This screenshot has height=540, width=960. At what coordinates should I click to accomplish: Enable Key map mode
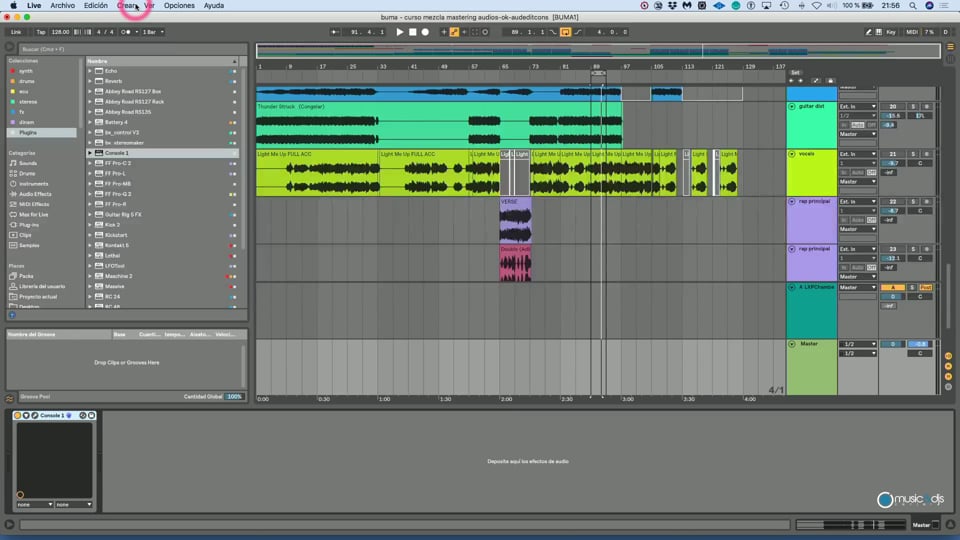click(891, 32)
